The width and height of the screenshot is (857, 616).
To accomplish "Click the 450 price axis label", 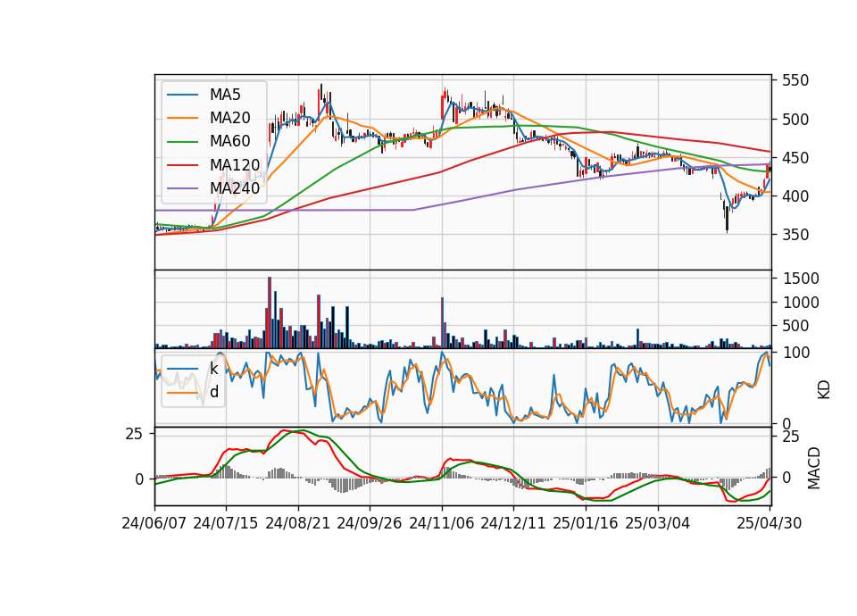I will (795, 159).
